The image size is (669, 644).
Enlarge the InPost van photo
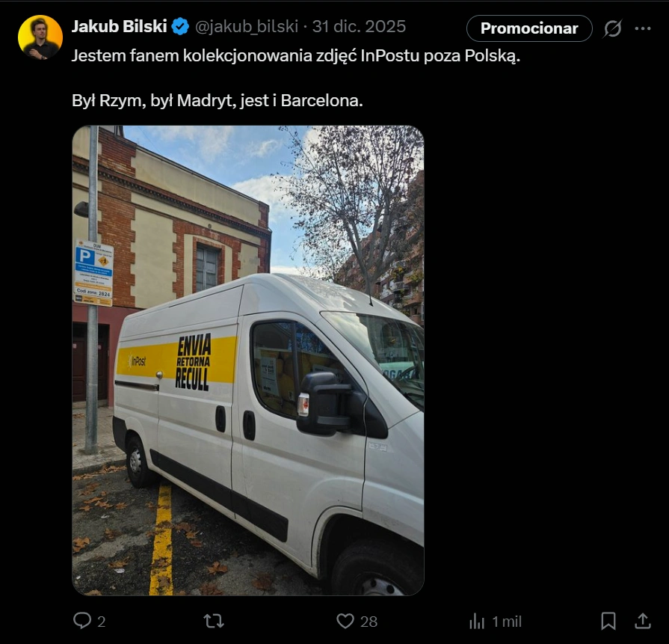(248, 361)
